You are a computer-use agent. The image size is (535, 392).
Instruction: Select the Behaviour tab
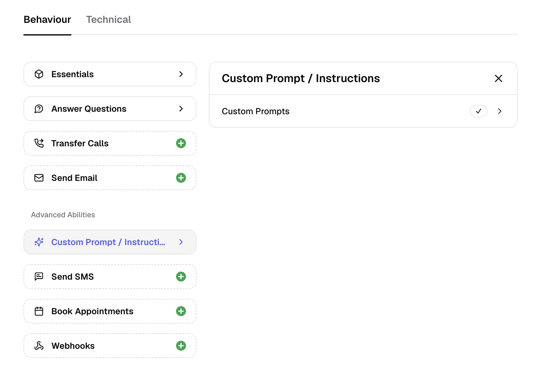[47, 19]
